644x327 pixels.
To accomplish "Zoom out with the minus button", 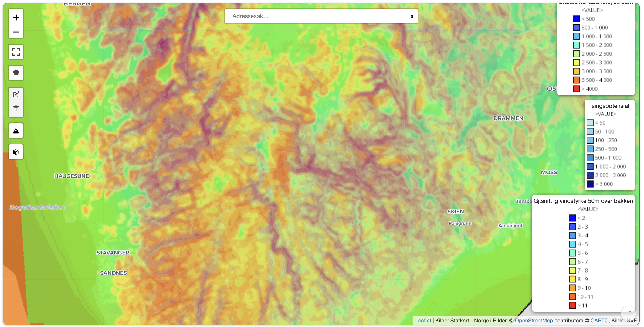I will point(16,32).
